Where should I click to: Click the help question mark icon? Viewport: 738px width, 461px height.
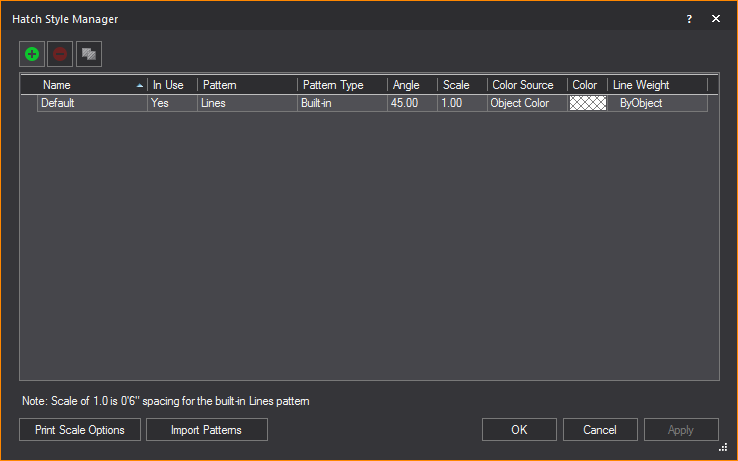pos(689,19)
